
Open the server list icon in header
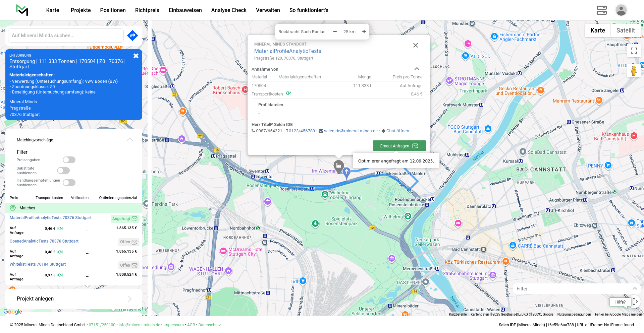click(601, 10)
